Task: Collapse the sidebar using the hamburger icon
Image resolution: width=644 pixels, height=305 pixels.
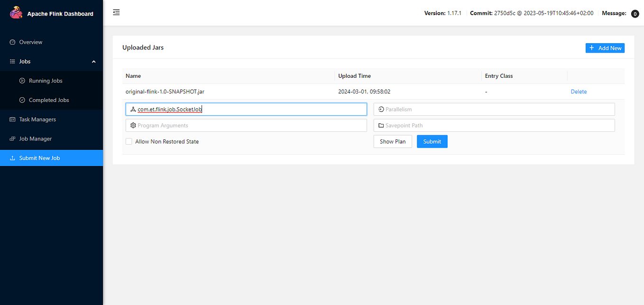Action: coord(116,12)
